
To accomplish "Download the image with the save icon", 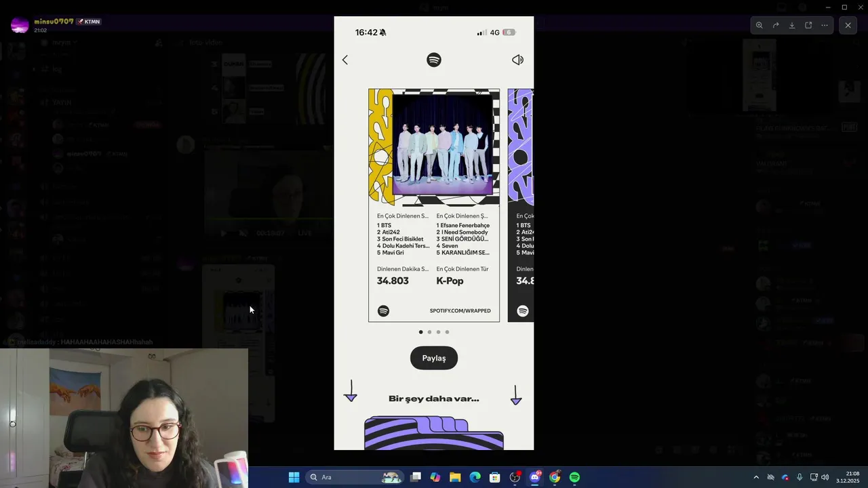I will [x=792, y=25].
